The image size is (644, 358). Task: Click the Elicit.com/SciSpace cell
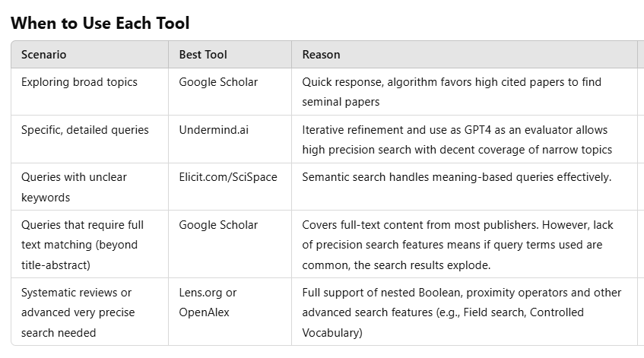(x=228, y=177)
